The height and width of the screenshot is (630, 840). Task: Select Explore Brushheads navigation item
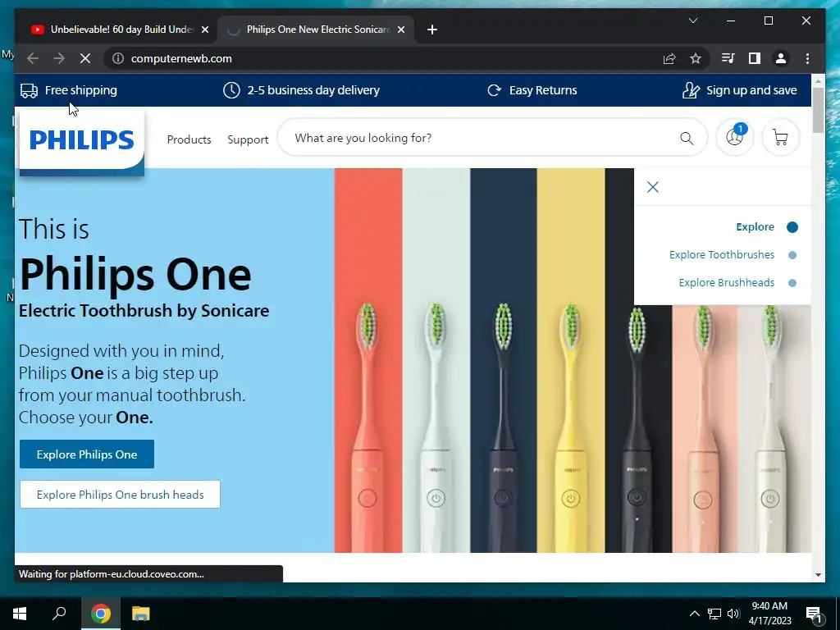(x=727, y=282)
